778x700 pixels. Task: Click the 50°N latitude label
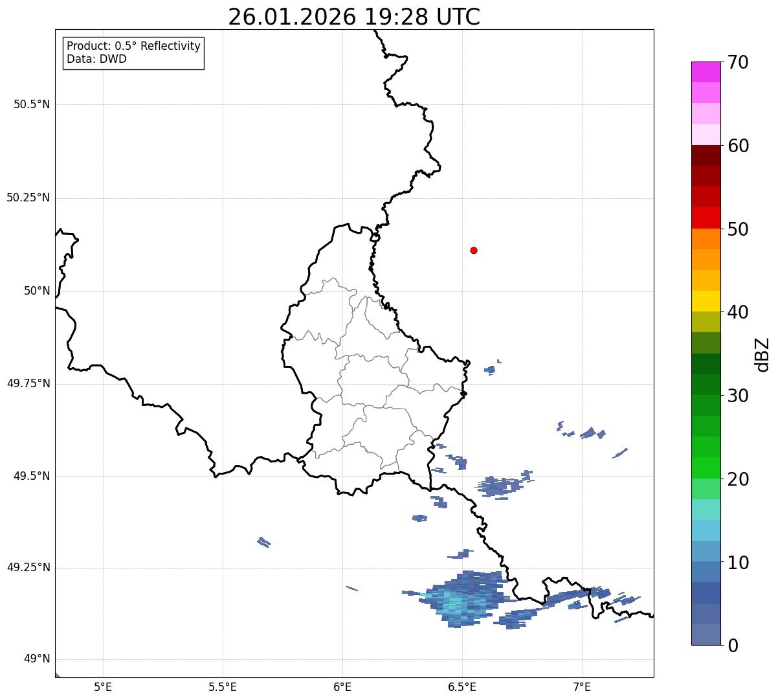pos(37,291)
